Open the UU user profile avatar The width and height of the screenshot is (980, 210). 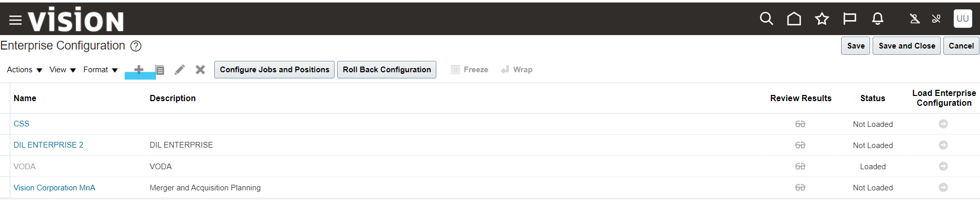[x=962, y=19]
